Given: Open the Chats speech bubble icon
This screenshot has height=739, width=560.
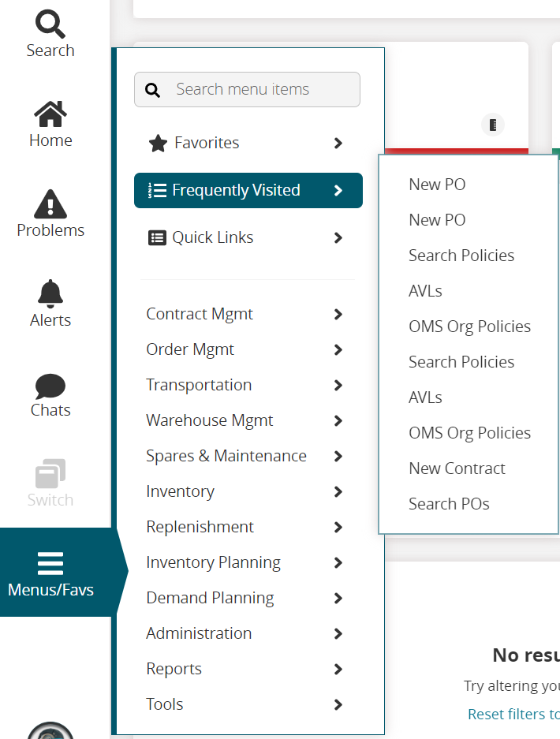Looking at the screenshot, I should coord(50,386).
